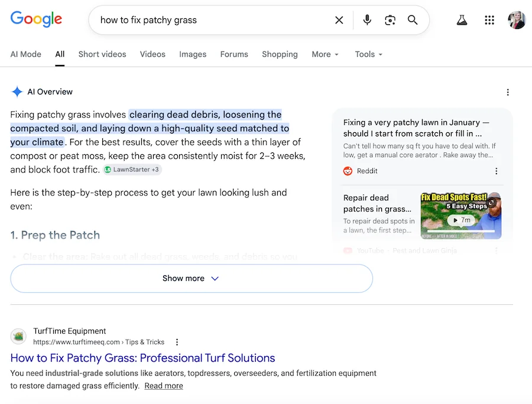Open How to Fix Patchy Grass link
The image size is (532, 404).
coord(142,358)
